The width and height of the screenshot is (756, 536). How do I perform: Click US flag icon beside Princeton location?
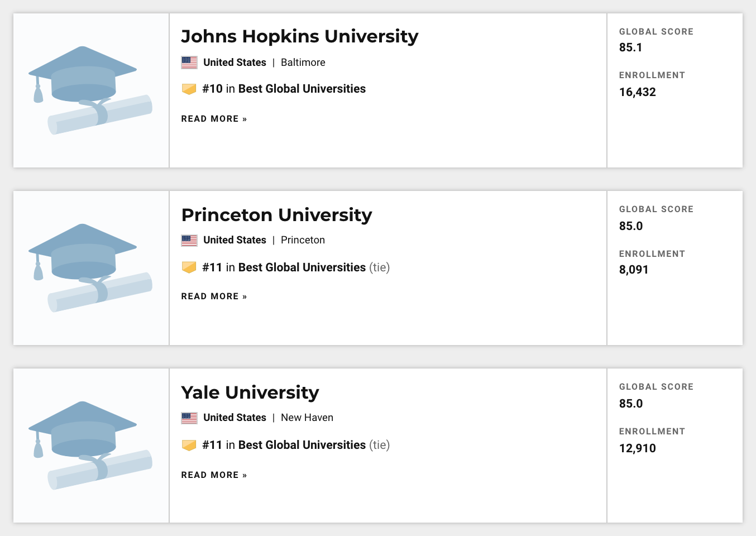tap(189, 240)
